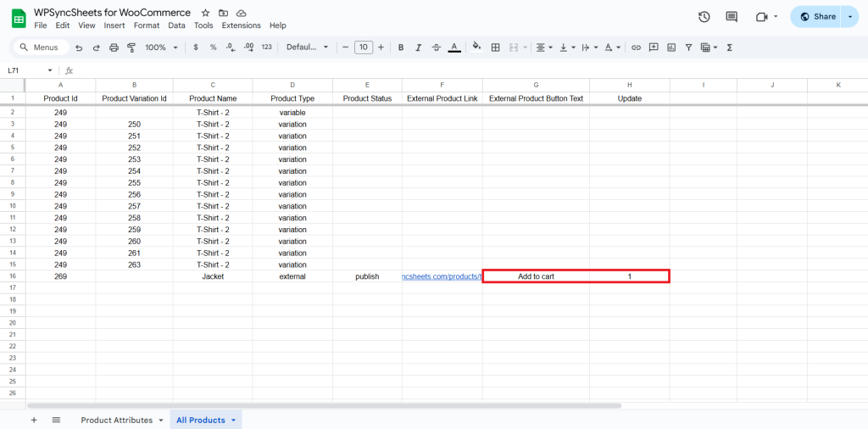868x429 pixels.
Task: Open the borders tool
Action: coord(495,47)
